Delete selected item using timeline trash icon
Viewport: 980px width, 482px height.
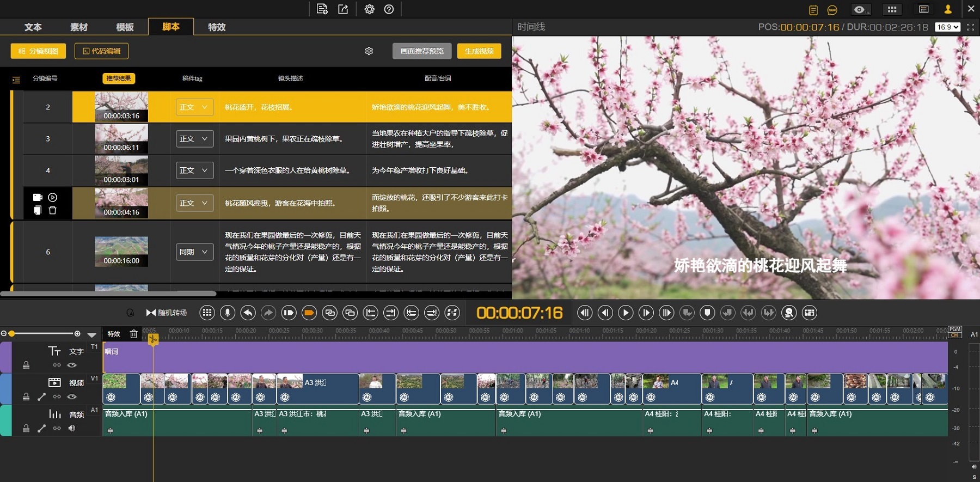(x=133, y=334)
